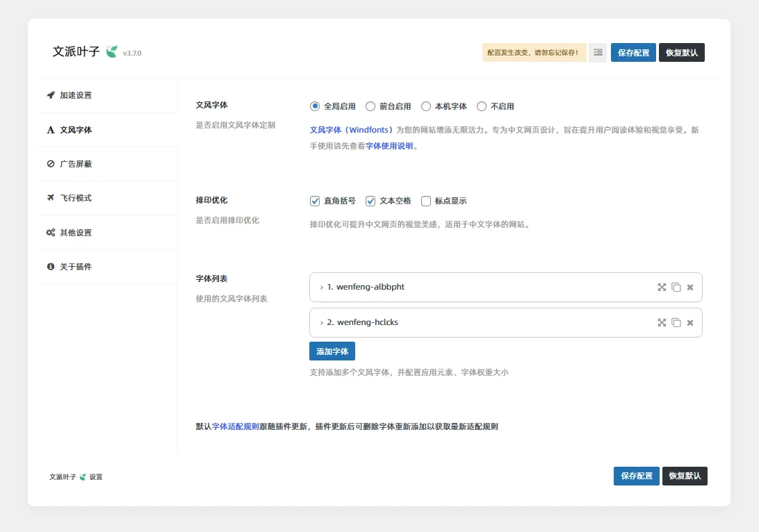This screenshot has height=532, width=759.
Task: Delete the wenfeng-hclcks font entry
Action: [x=690, y=323]
